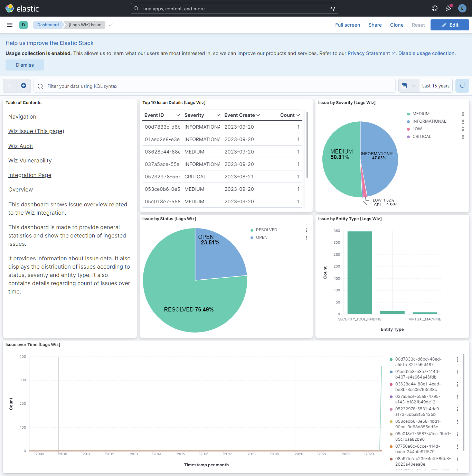
Task: Toggle options for the CRITICAL legend item
Action: coord(463,137)
